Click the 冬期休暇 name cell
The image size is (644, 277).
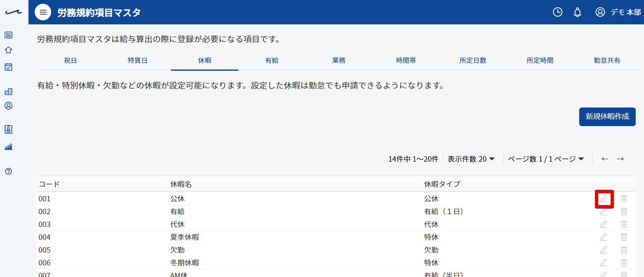point(185,263)
